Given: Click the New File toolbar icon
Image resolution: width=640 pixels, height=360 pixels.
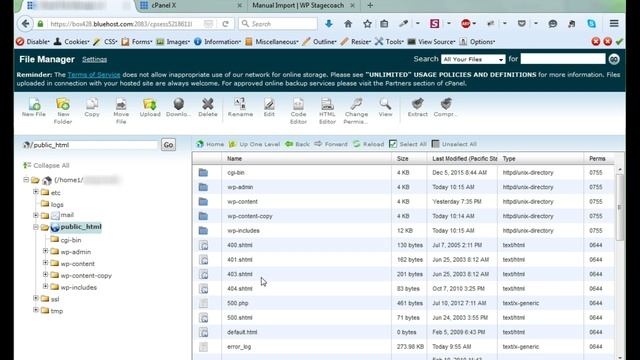Looking at the screenshot, I should coord(34,108).
